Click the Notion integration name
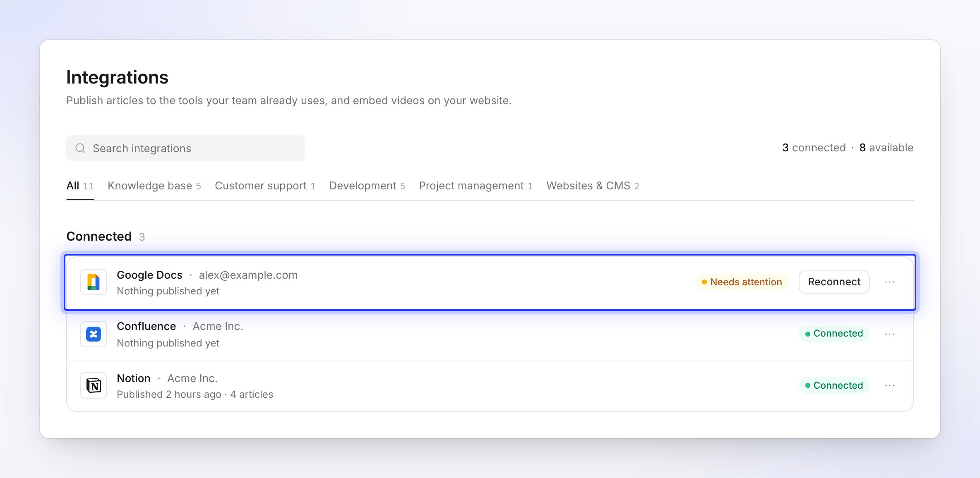 pyautogui.click(x=134, y=378)
